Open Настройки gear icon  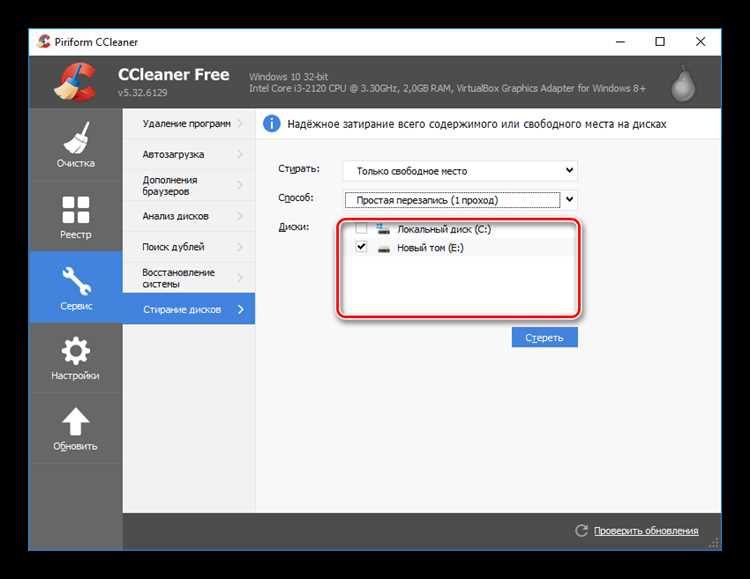pos(75,350)
